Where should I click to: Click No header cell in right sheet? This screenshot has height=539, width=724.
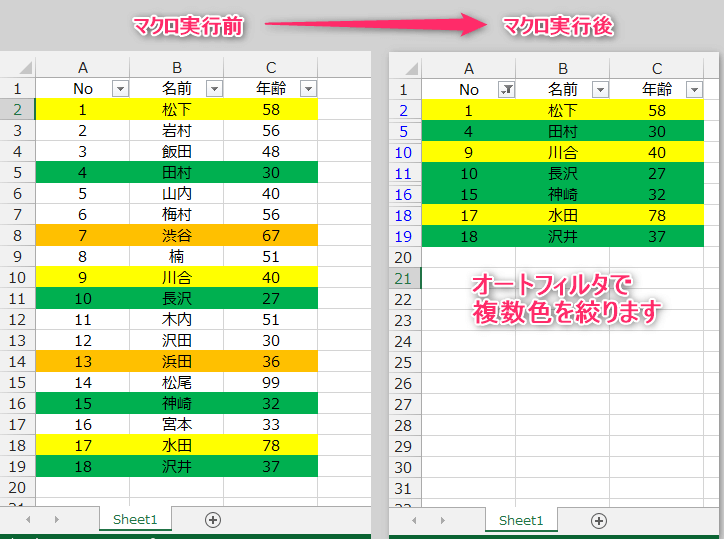click(x=469, y=89)
